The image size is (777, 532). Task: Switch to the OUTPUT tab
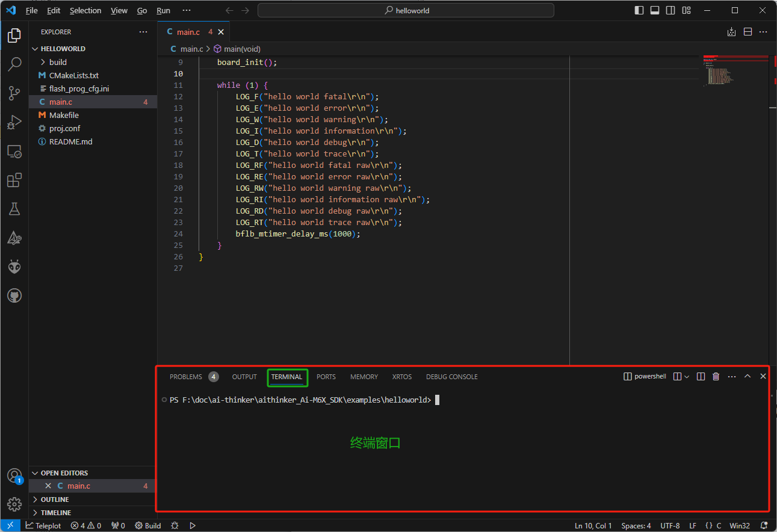pos(244,377)
